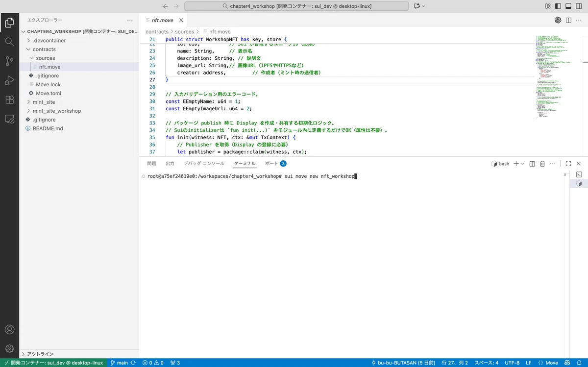Select the bash terminal in the terminal list

(x=579, y=184)
